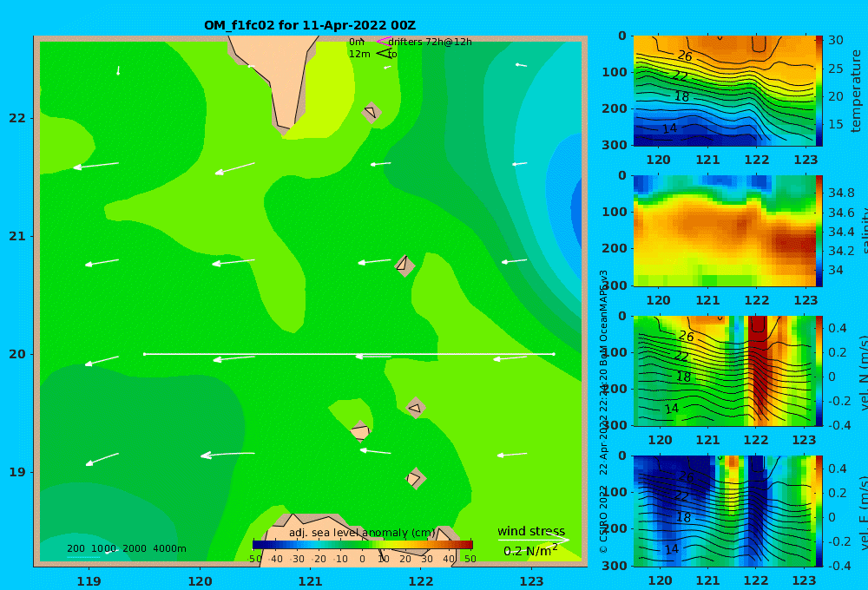Image resolution: width=868 pixels, height=590 pixels.
Task: Click the adj. sea level anomaly colorbar
Action: [x=363, y=545]
